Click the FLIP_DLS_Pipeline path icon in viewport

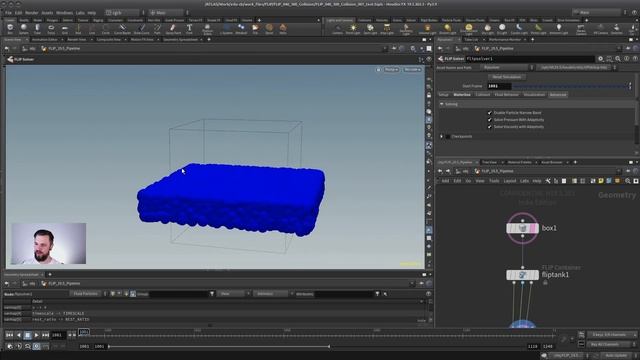44,49
